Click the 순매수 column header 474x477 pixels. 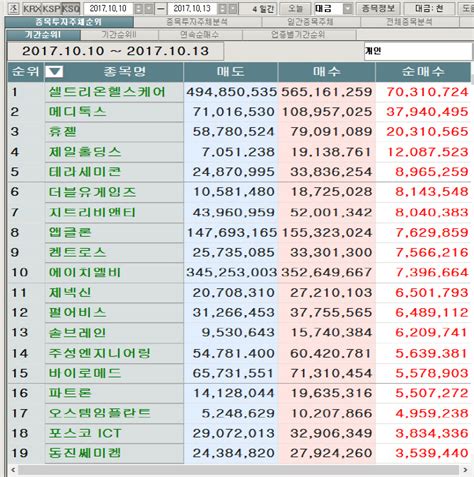click(x=423, y=72)
